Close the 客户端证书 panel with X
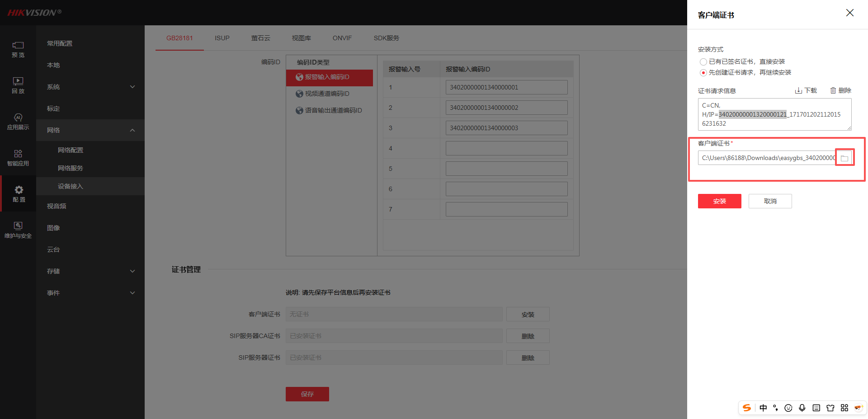 coord(850,13)
